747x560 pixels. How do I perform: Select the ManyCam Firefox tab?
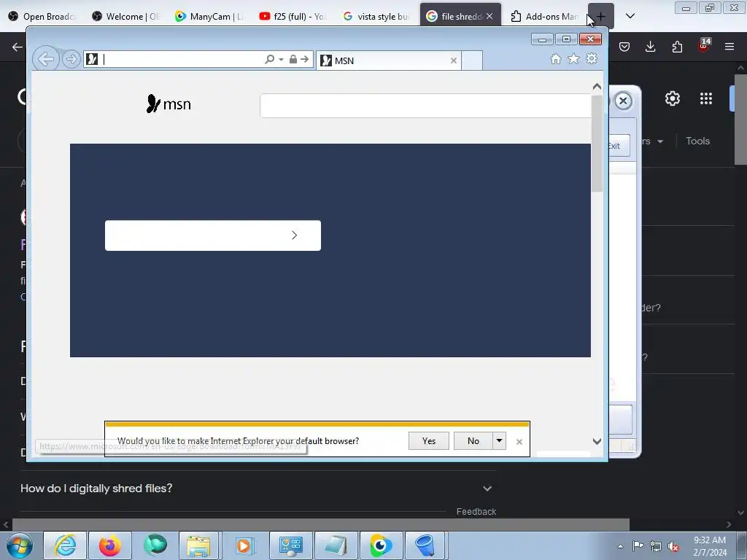[x=209, y=16]
